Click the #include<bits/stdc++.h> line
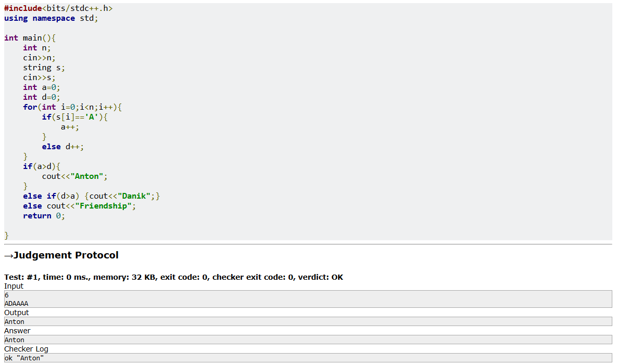Screen dimensions: 617x364 (x=58, y=8)
